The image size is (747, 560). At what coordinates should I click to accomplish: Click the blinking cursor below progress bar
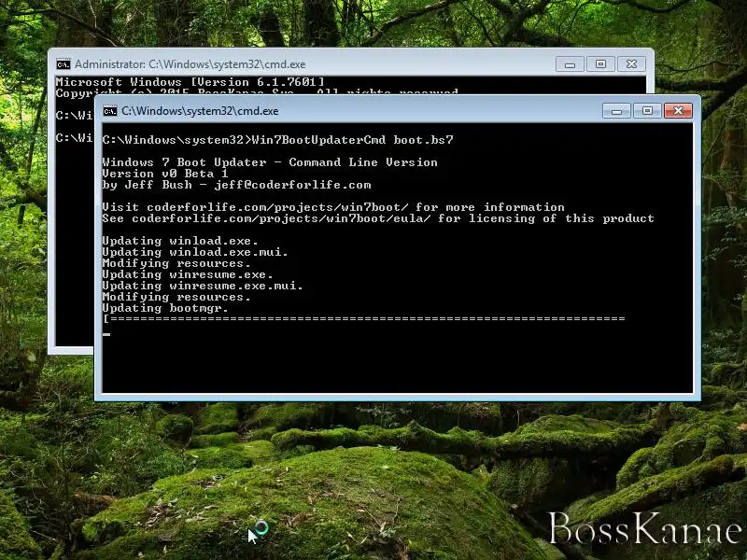106,334
